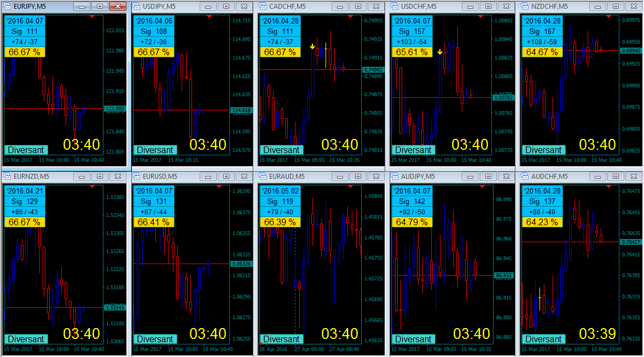Image resolution: width=644 pixels, height=357 pixels.
Task: Click the Sig 167 label in NZDCHF chart
Action: [x=542, y=31]
